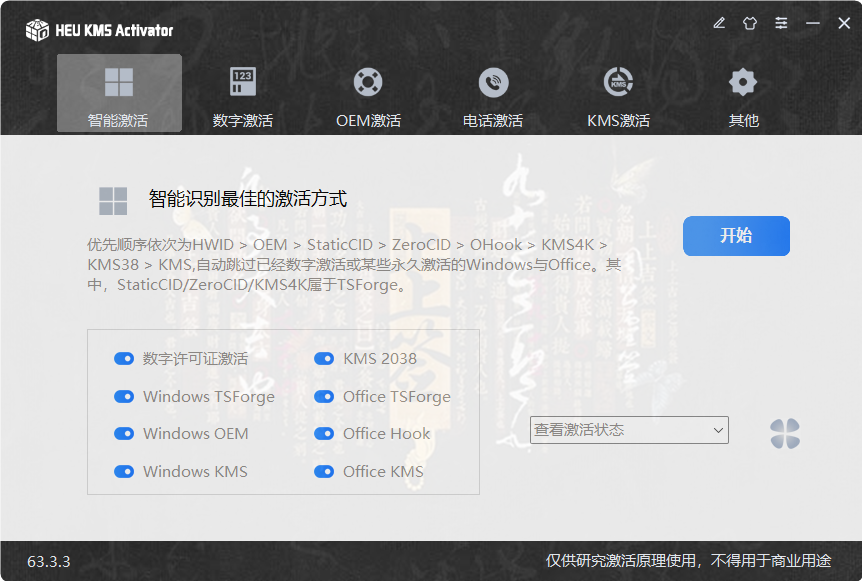The height and width of the screenshot is (581, 862).
Task: Disable the Office Hook toggle
Action: (x=323, y=434)
